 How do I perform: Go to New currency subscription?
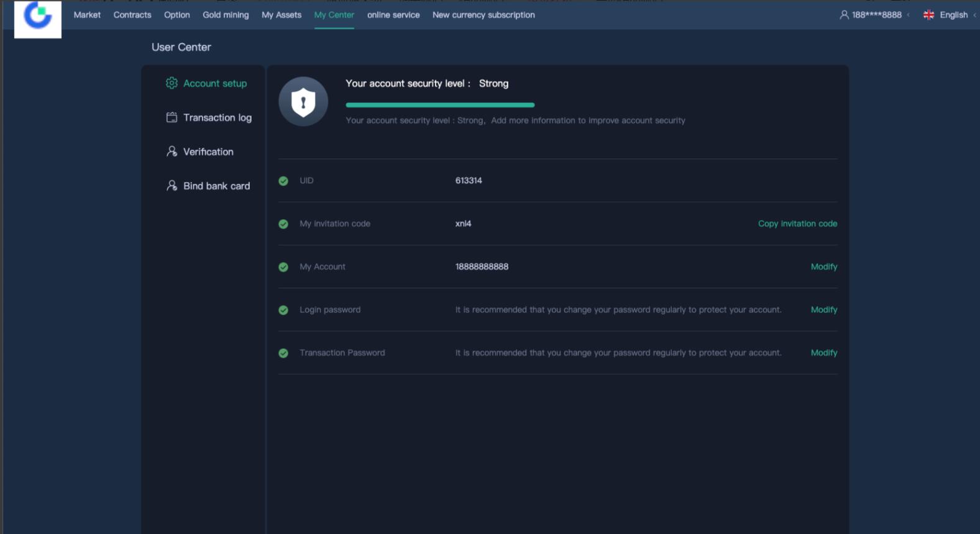[483, 15]
